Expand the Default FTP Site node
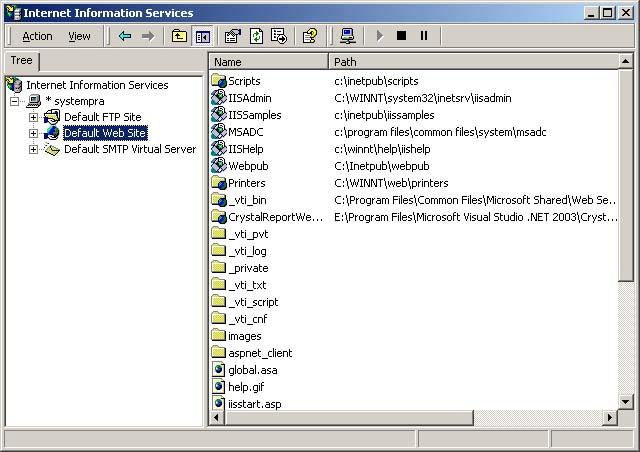The width and height of the screenshot is (640, 452). pos(33,117)
